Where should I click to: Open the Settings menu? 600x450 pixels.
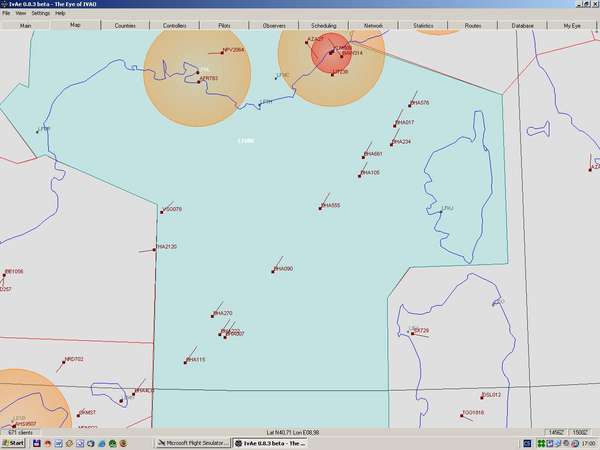[x=41, y=13]
